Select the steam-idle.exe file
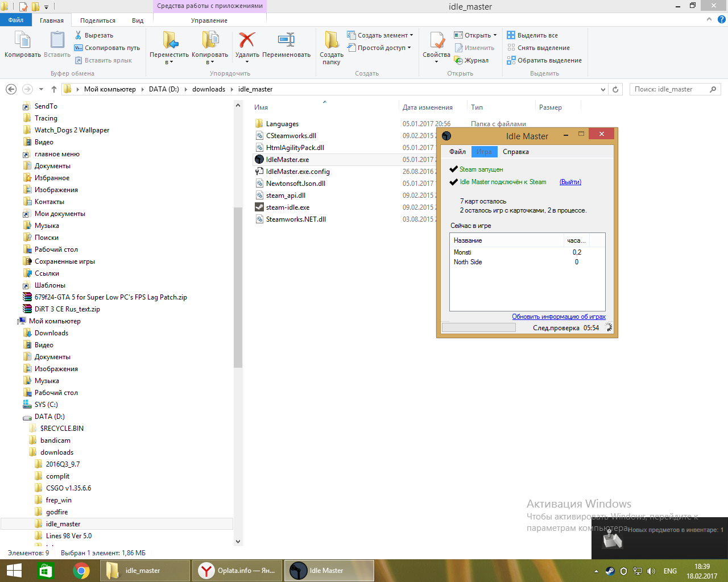Image resolution: width=728 pixels, height=582 pixels. pos(288,207)
